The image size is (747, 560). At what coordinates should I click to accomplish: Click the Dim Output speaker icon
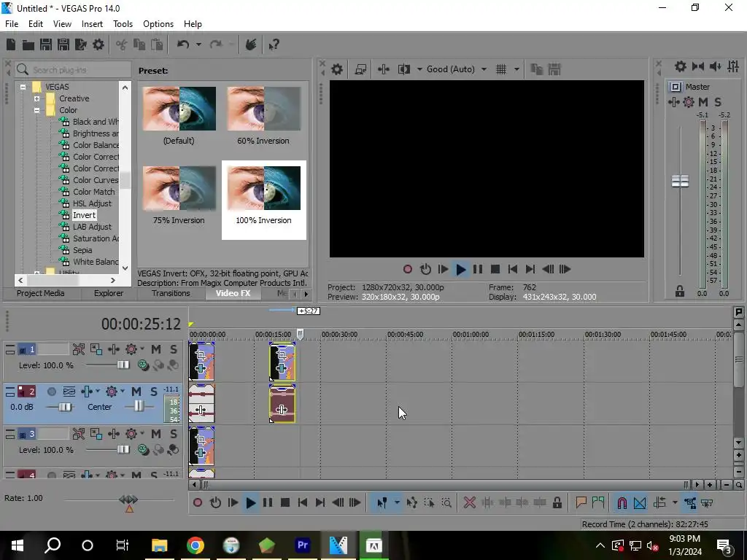[716, 66]
